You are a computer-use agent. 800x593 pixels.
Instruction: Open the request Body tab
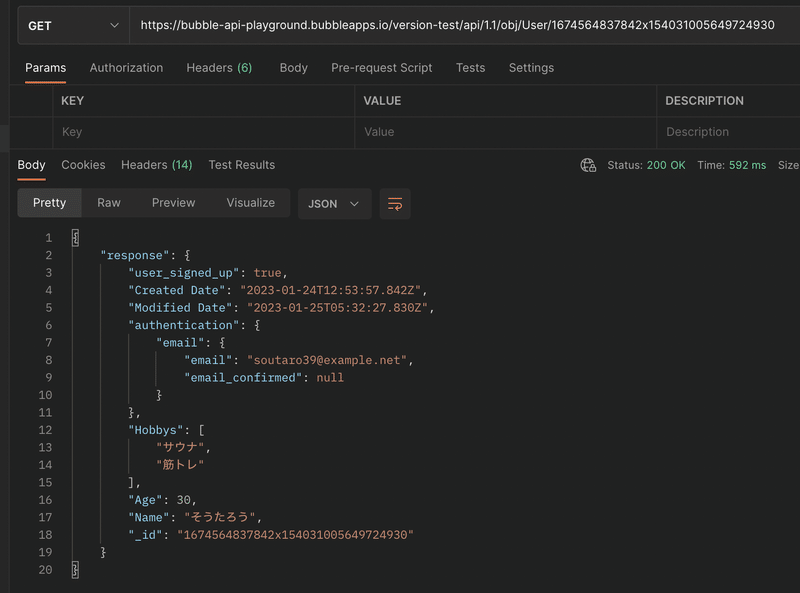click(293, 68)
